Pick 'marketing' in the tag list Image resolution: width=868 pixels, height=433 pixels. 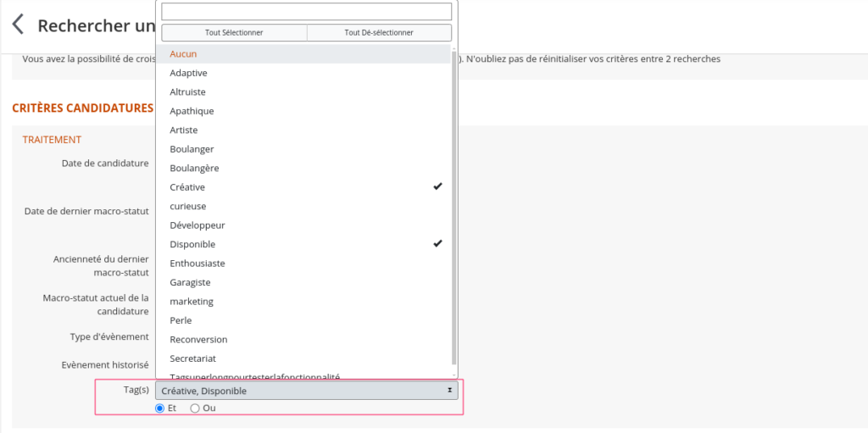tap(192, 302)
